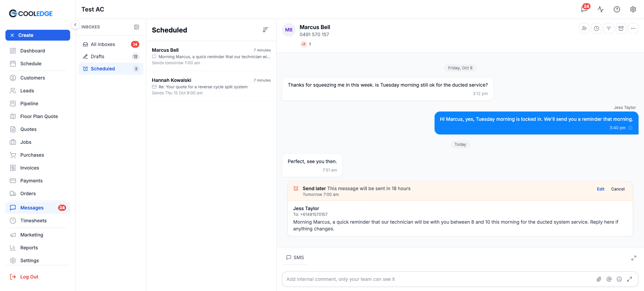Open Floor Plan Quote
This screenshot has height=291, width=644.
point(38,116)
